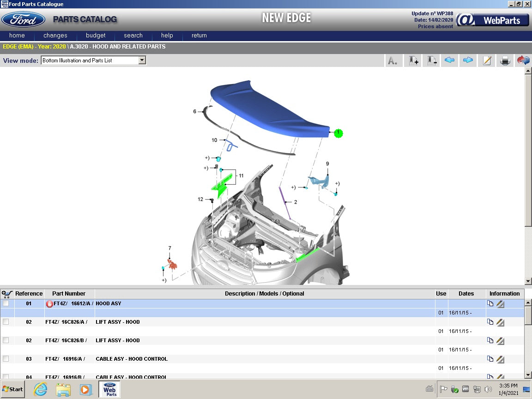Click callout number 12 on illustration

(200, 199)
